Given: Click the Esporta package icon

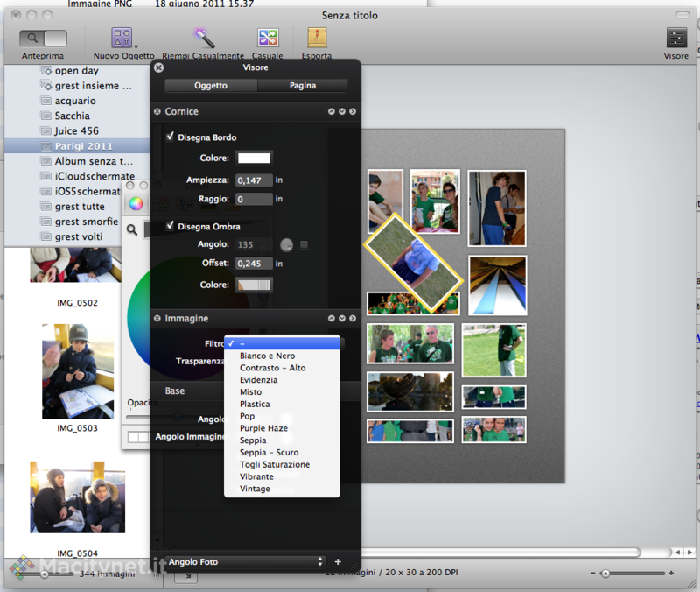Looking at the screenshot, I should (x=317, y=38).
